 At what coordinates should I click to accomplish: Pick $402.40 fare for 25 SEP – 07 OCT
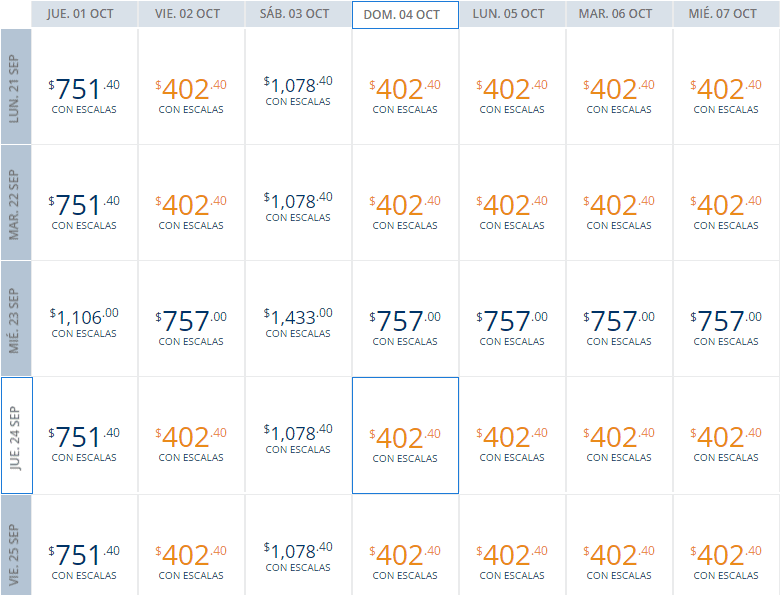coord(726,545)
